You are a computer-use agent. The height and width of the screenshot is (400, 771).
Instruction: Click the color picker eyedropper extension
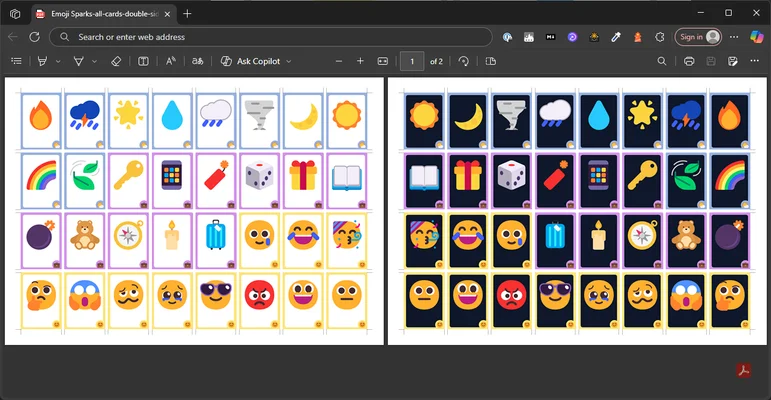pos(616,37)
